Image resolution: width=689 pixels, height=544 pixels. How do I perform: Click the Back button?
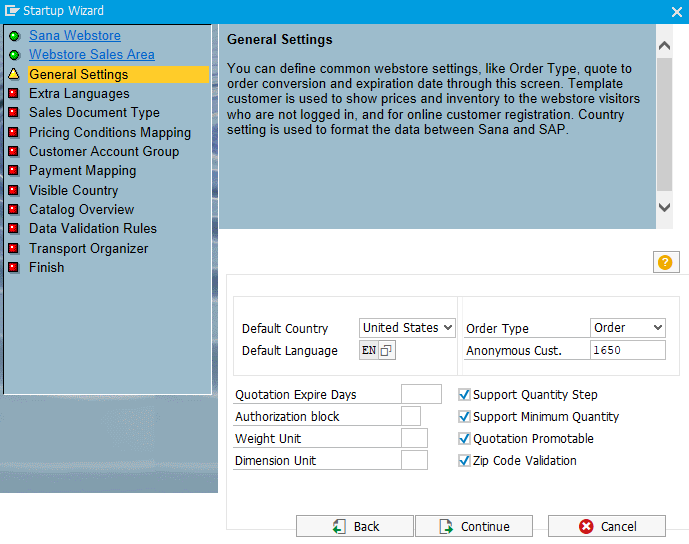(x=355, y=526)
